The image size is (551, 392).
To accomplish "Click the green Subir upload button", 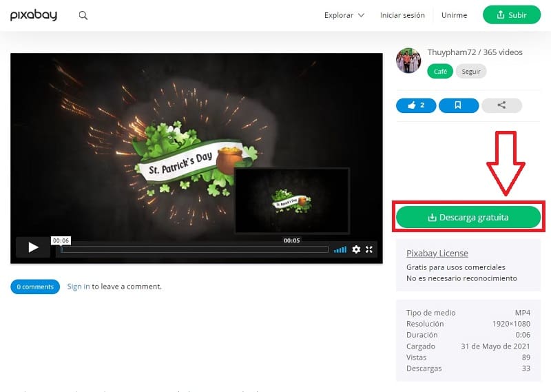I will [512, 14].
